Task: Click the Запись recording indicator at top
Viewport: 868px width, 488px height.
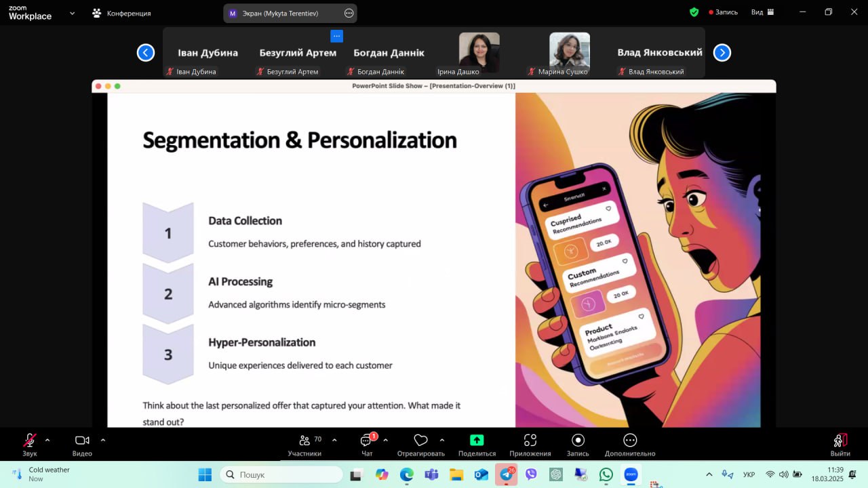Action: tap(723, 12)
